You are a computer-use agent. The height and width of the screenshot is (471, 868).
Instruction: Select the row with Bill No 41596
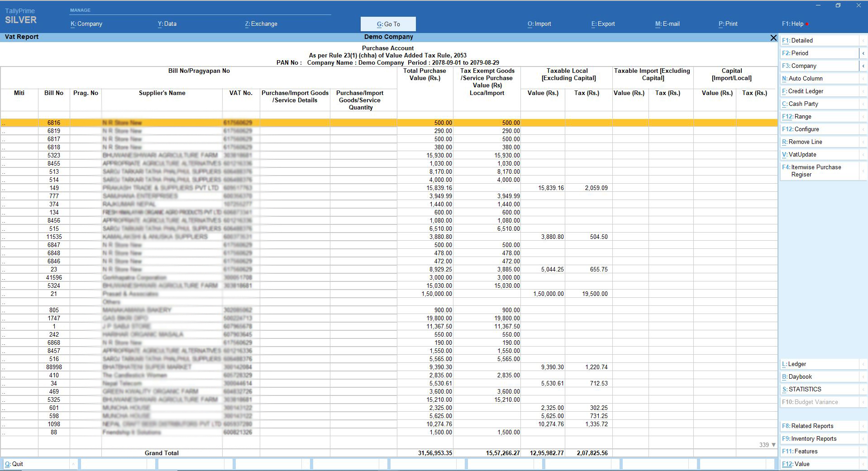tap(389, 277)
